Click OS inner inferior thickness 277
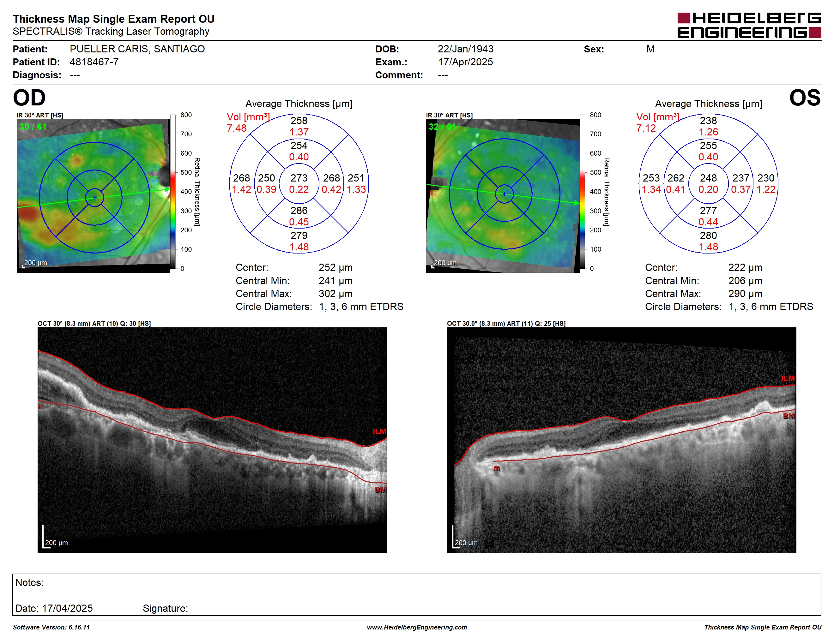The width and height of the screenshot is (834, 644). click(708, 211)
